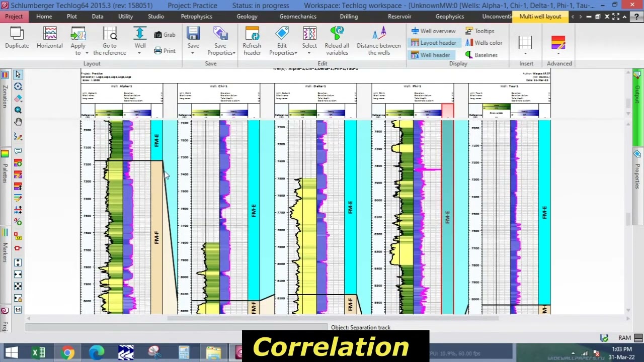Click the Print button
The height and width of the screenshot is (362, 644).
tap(165, 51)
